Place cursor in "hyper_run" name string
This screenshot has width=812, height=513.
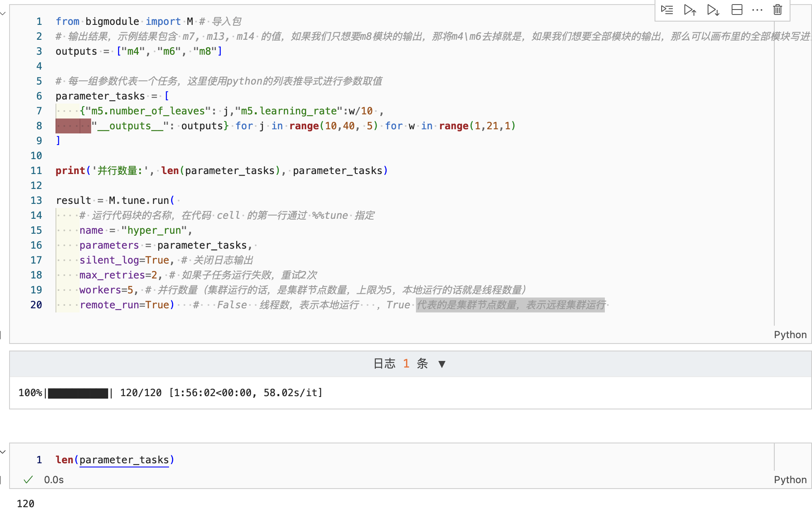pyautogui.click(x=154, y=230)
